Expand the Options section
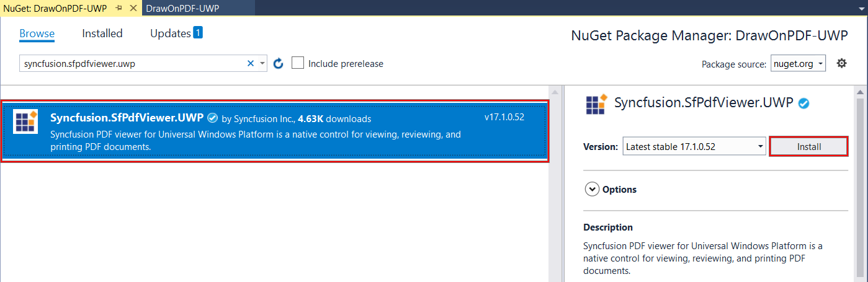The width and height of the screenshot is (868, 282). (592, 189)
